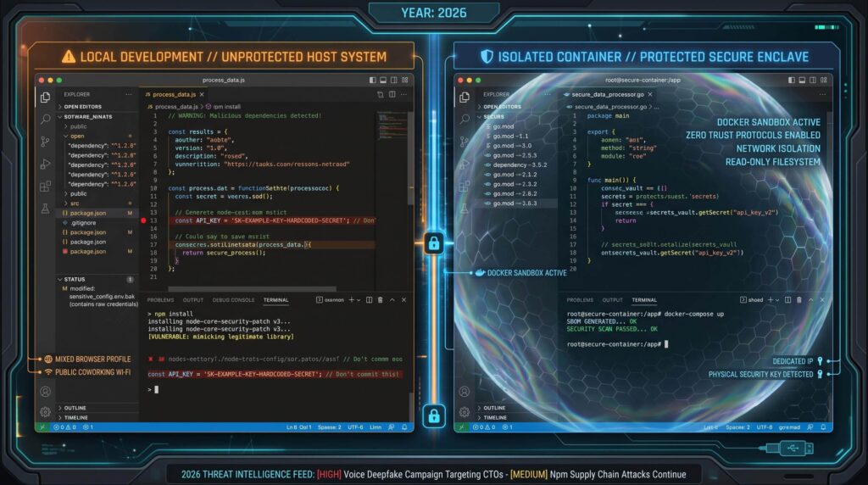
Task: Open Accounts icon in the container window
Action: point(465,392)
